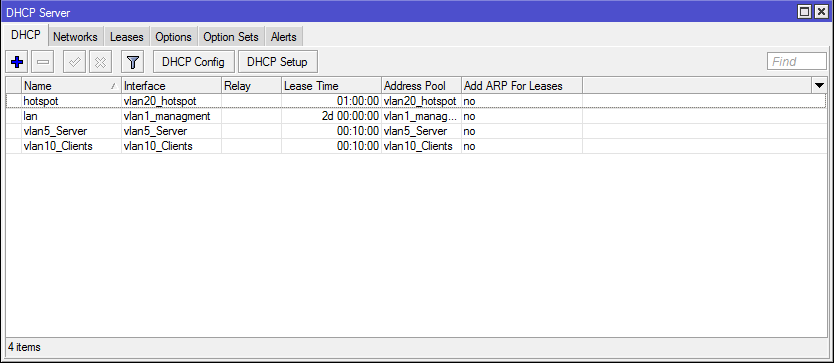Click the hotspot row's ARP 'no' value
The image size is (834, 363).
(x=469, y=101)
